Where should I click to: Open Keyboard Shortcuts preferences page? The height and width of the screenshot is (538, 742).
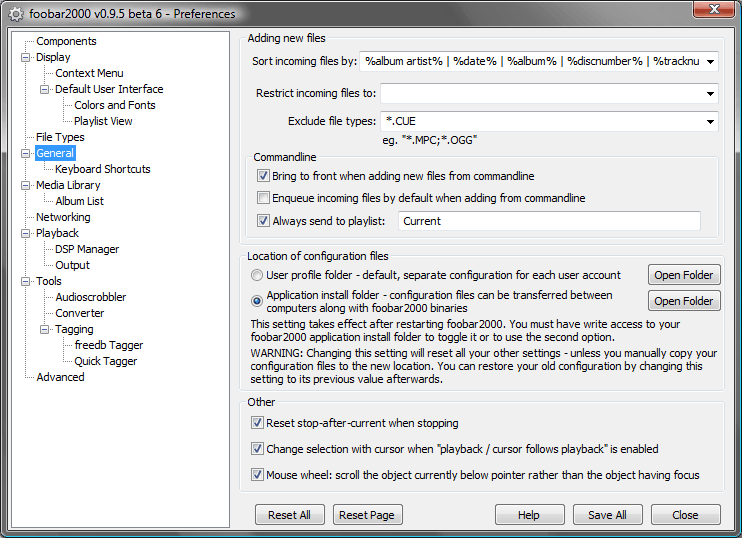[102, 169]
